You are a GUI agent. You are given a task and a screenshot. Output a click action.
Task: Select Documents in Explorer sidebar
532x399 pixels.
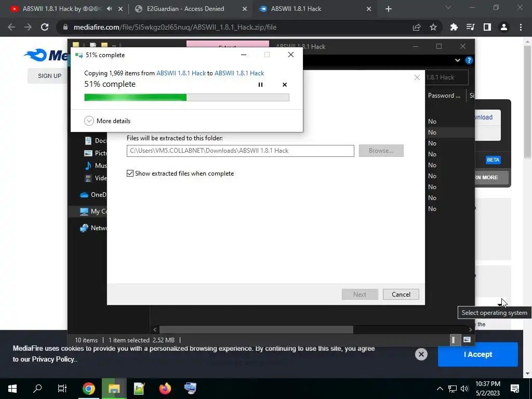(x=96, y=140)
